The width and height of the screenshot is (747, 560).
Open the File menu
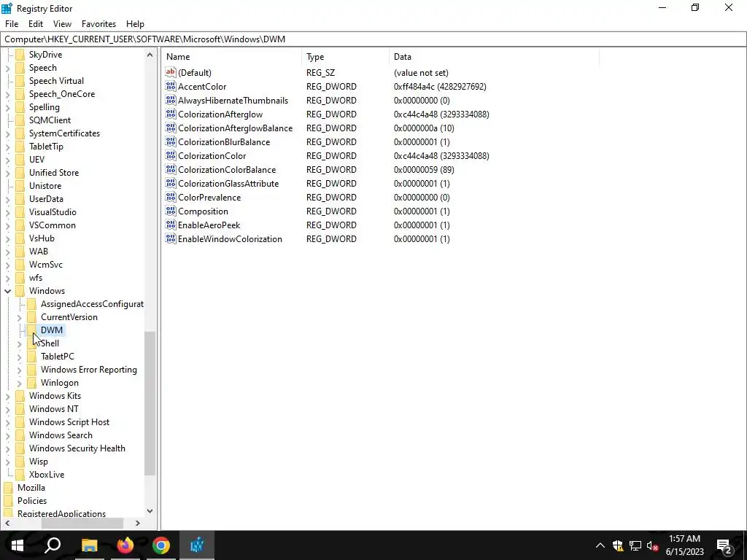12,24
